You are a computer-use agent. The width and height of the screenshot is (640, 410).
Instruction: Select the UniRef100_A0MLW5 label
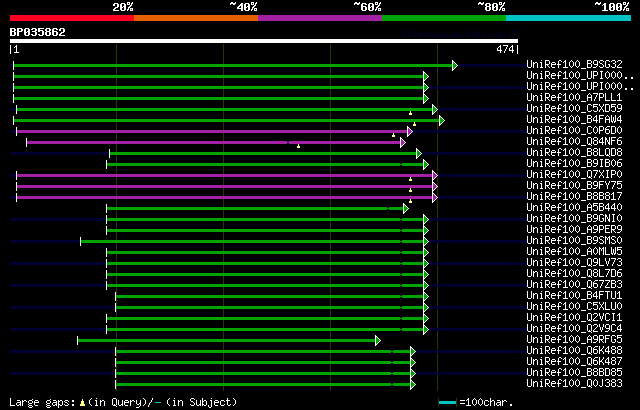coord(574,252)
